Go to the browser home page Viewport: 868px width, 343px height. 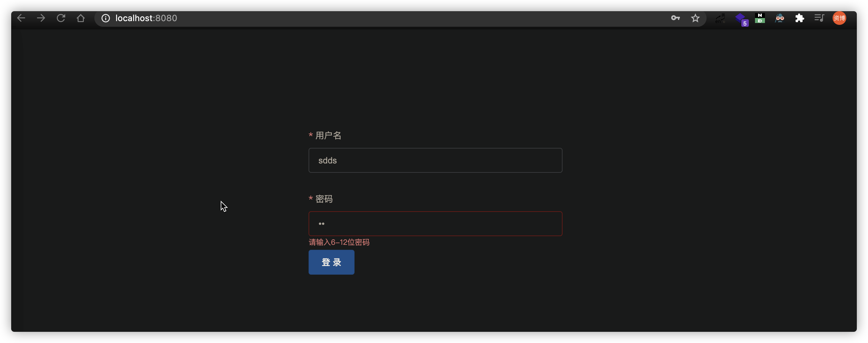tap(80, 18)
